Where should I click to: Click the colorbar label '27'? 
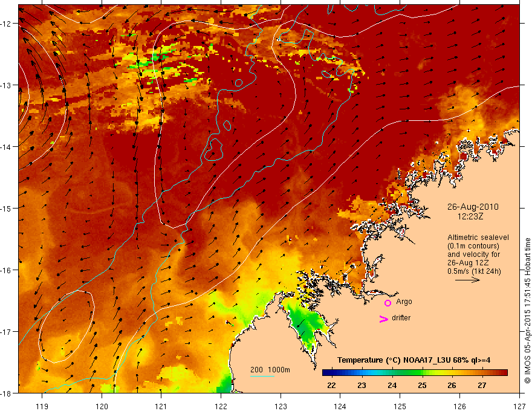point(482,386)
